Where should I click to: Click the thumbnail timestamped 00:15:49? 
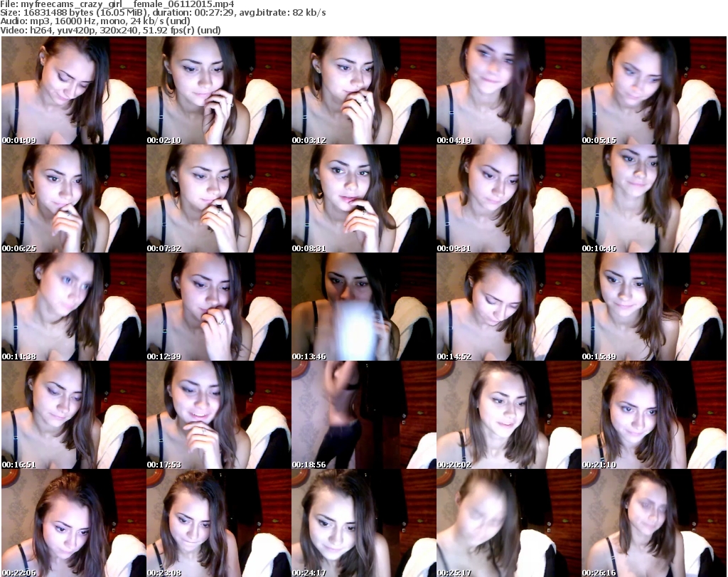point(653,307)
